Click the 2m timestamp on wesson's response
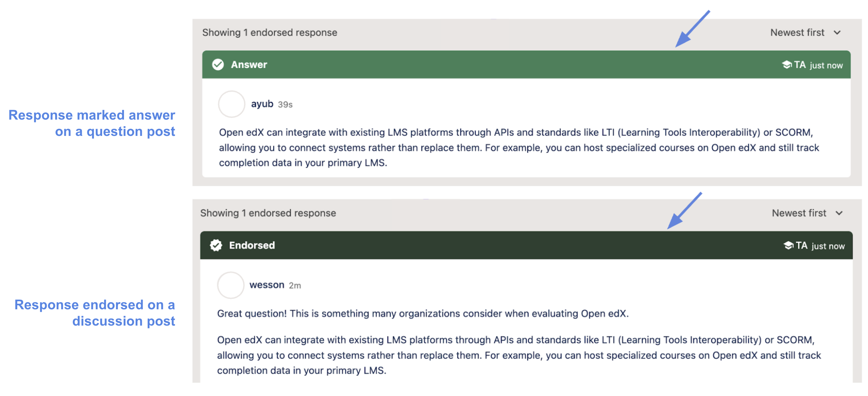This screenshot has height=396, width=868. click(x=295, y=286)
